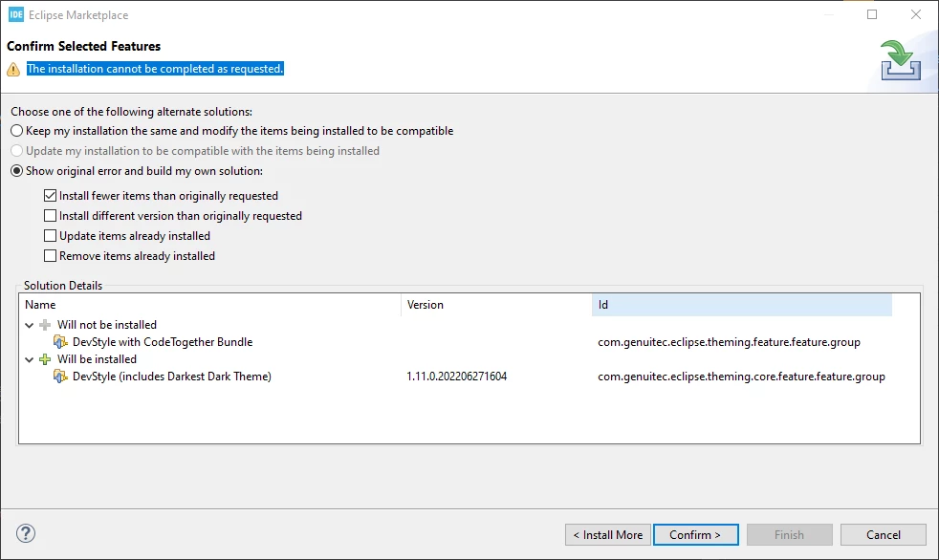Click the highlighted installation cannot be completed message
The image size is (939, 560).
(x=155, y=69)
